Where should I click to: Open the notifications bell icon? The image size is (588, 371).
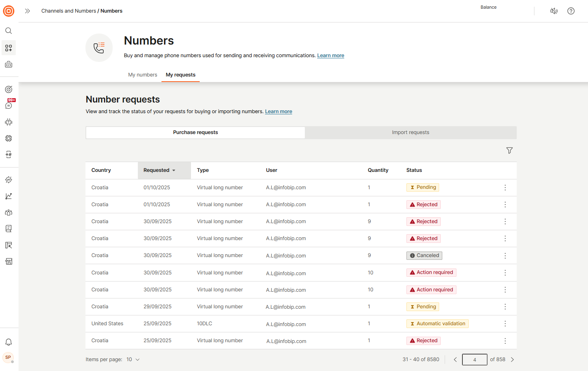(9, 342)
